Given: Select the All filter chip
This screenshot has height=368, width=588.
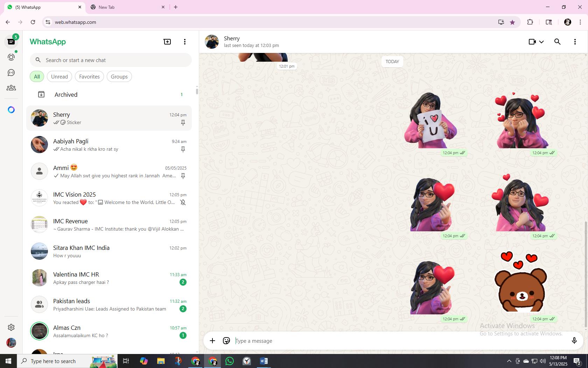Looking at the screenshot, I should [x=37, y=77].
